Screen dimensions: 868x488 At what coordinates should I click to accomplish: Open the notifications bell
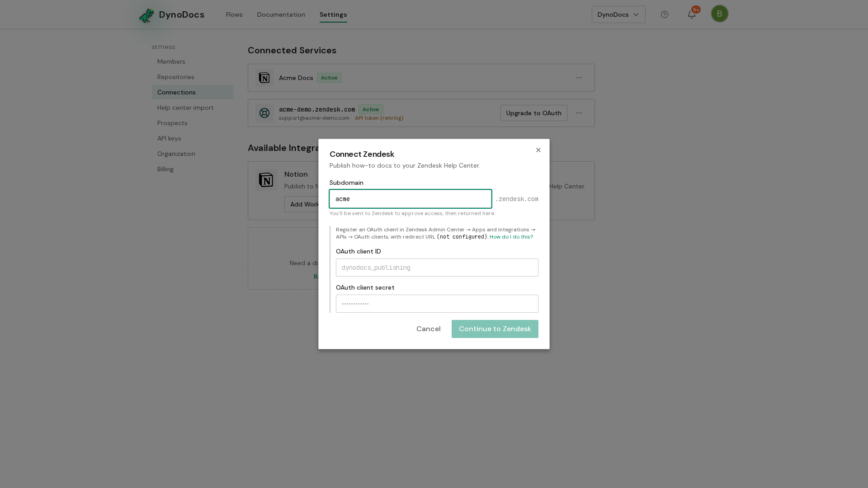692,14
